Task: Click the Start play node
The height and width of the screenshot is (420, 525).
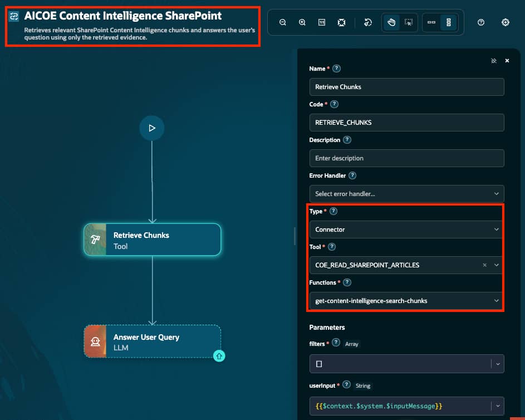Action: tap(151, 128)
